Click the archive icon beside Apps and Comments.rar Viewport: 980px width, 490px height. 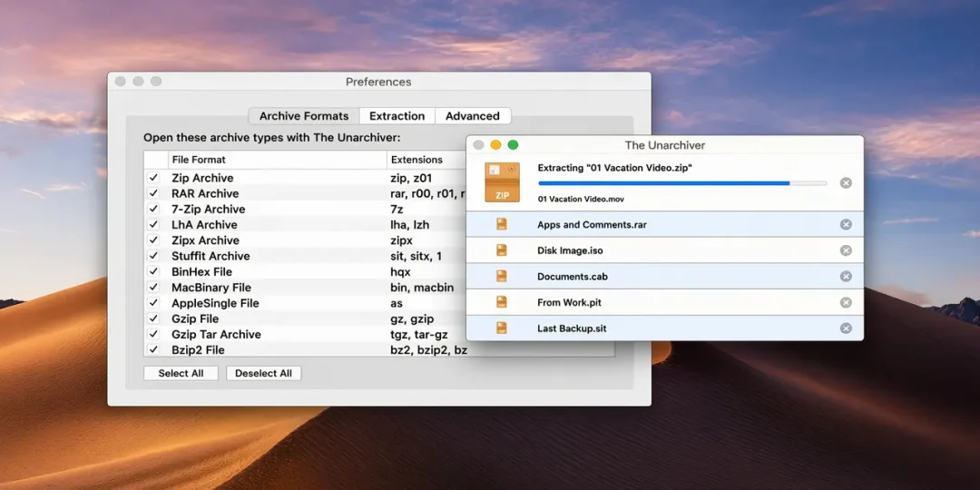(501, 224)
